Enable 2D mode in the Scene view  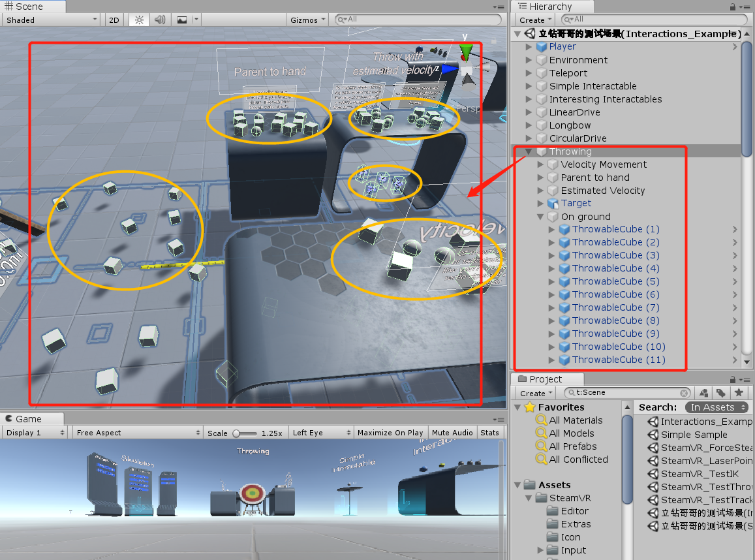pos(113,20)
